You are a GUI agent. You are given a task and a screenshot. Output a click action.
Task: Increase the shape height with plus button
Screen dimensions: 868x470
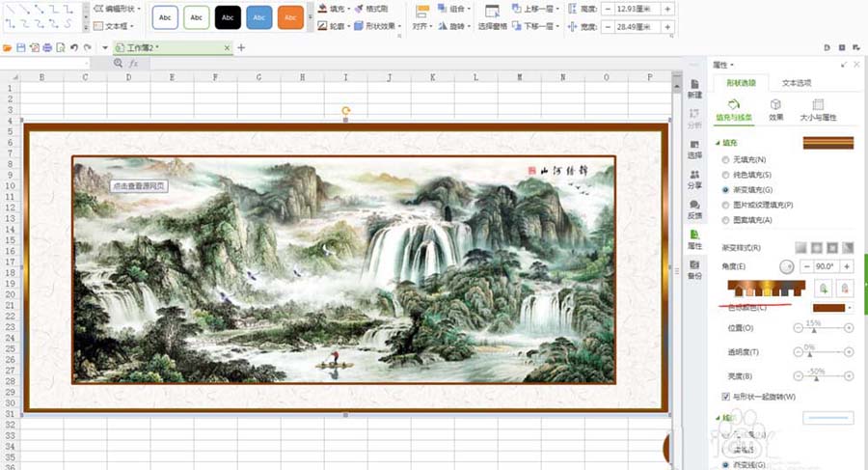[x=667, y=9]
